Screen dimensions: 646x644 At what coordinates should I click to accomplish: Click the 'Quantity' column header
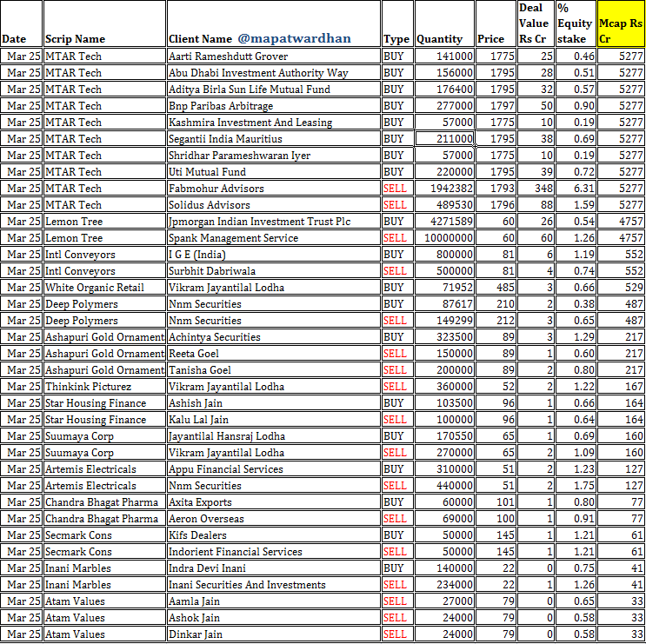[x=444, y=23]
